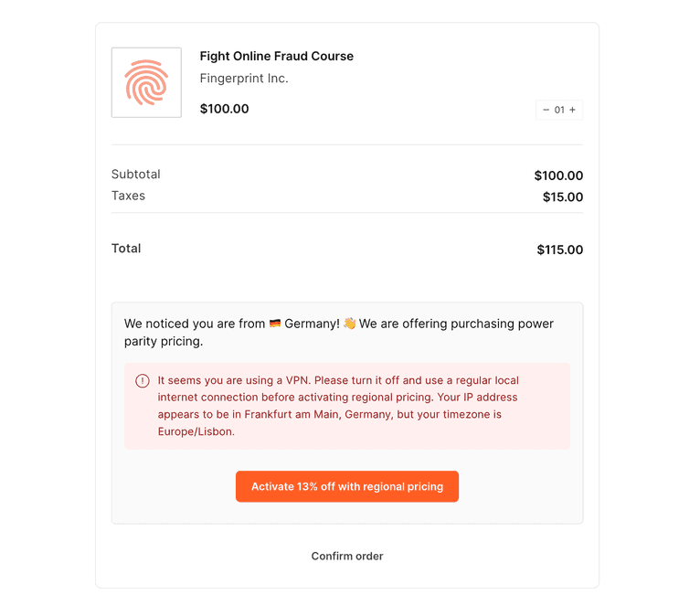Click the Fight Online Fraud Course title

[x=276, y=56]
